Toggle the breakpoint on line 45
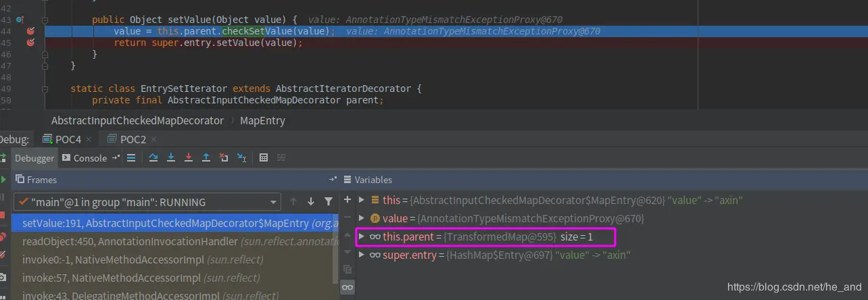Image resolution: width=868 pixels, height=300 pixels. 30,43
